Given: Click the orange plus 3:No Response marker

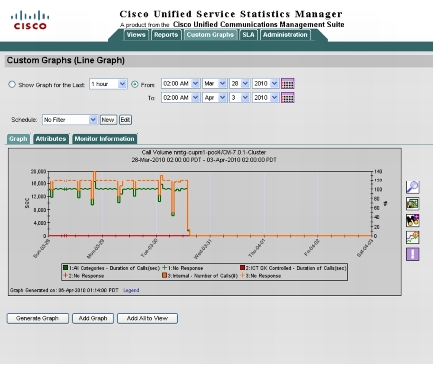Looking at the screenshot, I should click(243, 276).
